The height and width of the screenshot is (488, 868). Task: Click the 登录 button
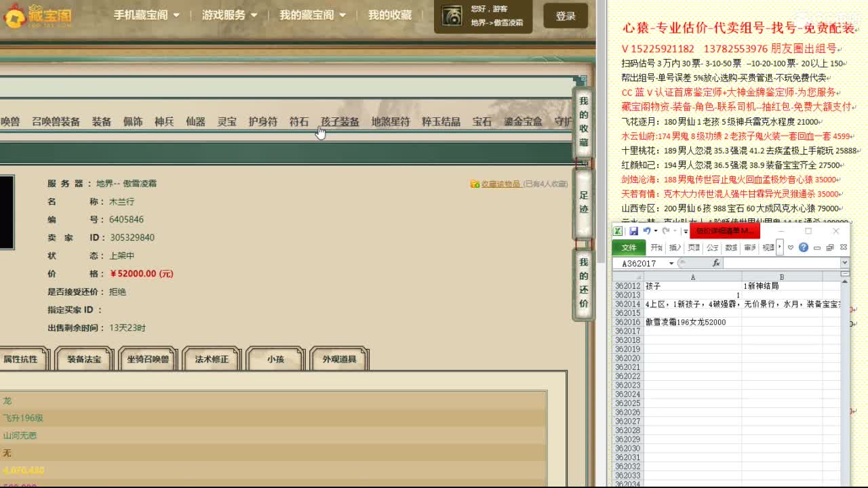coord(565,15)
